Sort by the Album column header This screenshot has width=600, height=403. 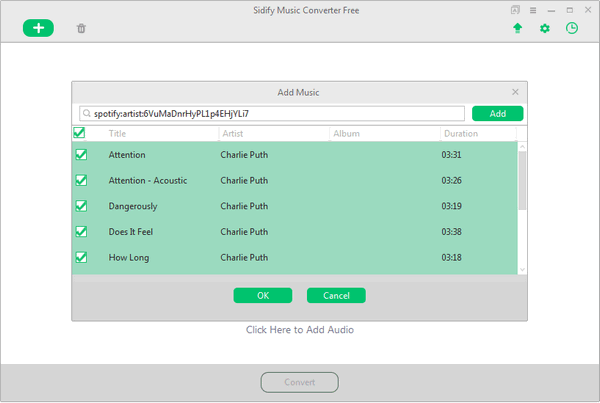tap(346, 134)
